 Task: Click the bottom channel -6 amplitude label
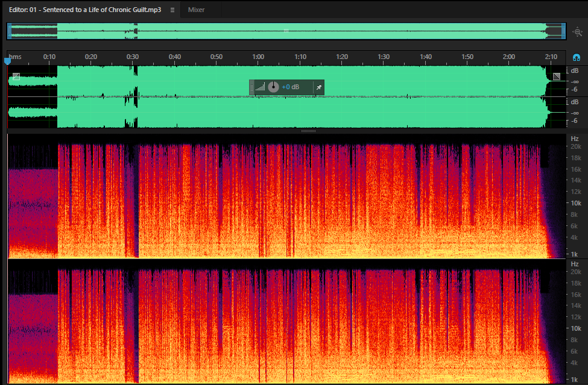[574, 121]
